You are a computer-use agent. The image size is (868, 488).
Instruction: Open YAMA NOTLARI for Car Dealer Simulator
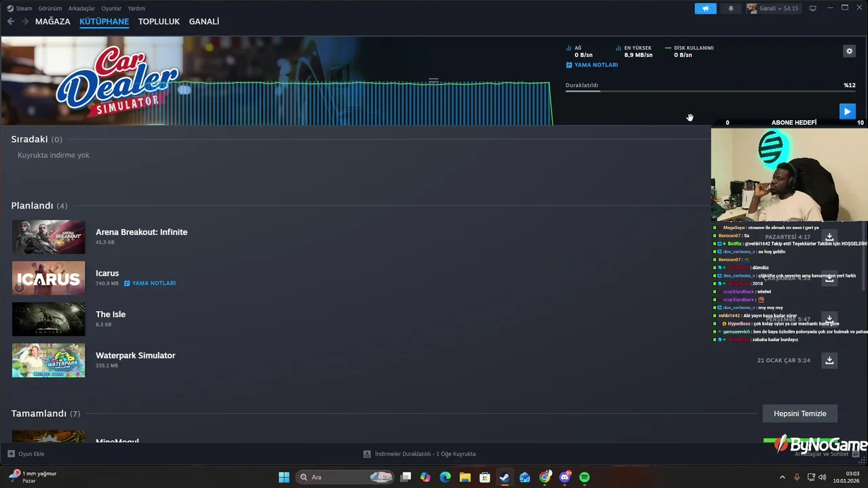coord(592,65)
